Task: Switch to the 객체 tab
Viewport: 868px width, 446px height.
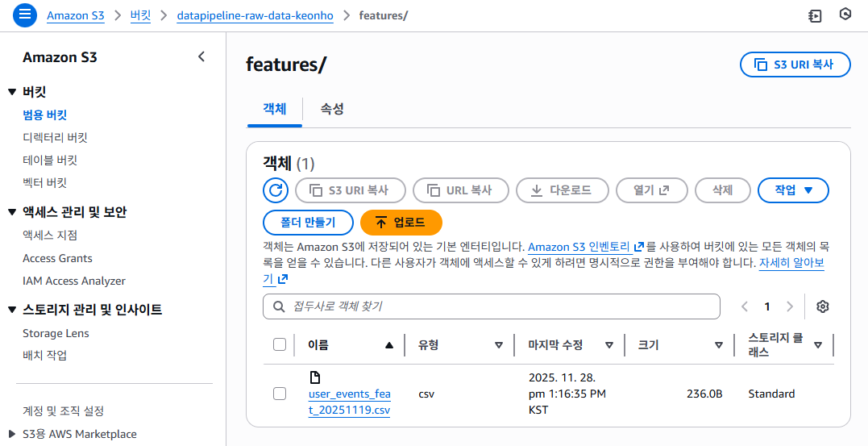Action: pos(275,109)
